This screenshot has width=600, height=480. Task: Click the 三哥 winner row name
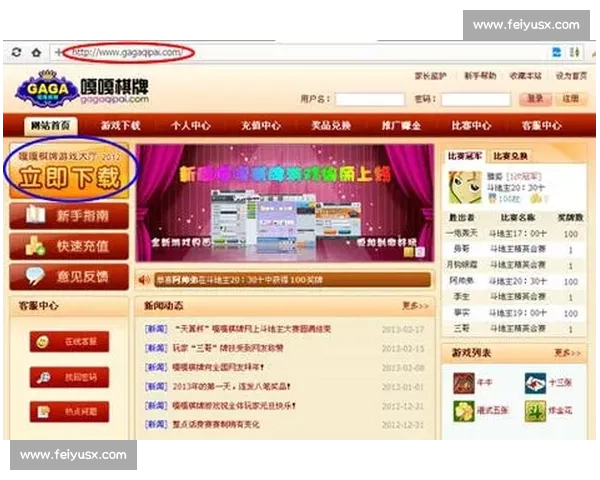[x=461, y=328]
